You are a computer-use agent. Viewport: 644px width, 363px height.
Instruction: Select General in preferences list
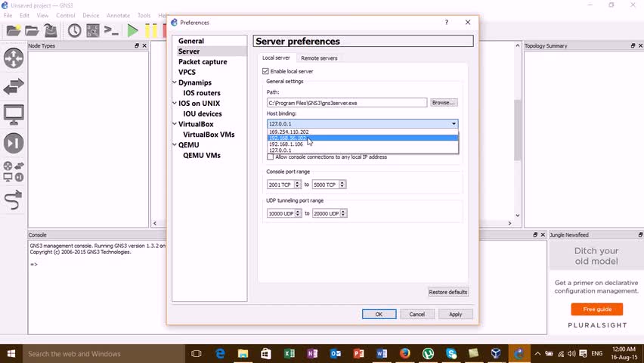pos(191,41)
